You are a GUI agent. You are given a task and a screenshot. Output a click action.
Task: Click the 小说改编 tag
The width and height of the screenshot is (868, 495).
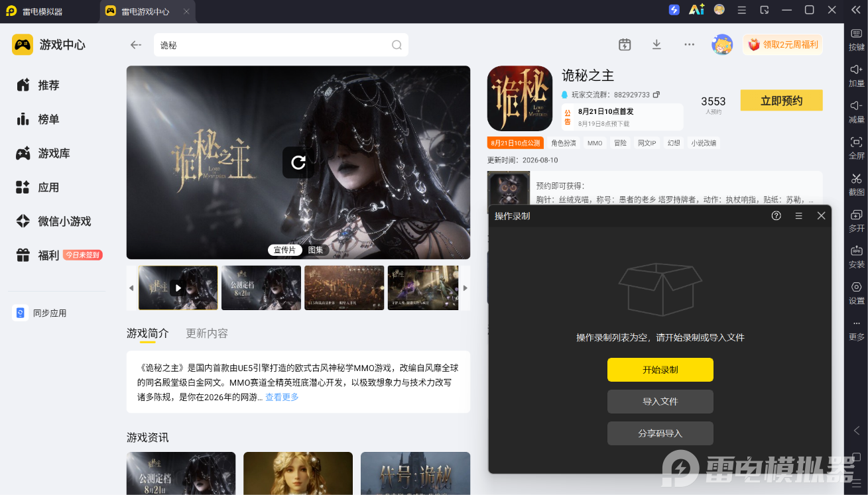[x=704, y=143]
